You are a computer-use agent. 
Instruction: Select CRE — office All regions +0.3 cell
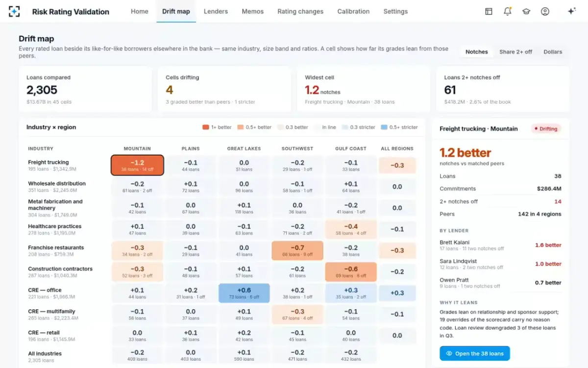[x=397, y=293]
